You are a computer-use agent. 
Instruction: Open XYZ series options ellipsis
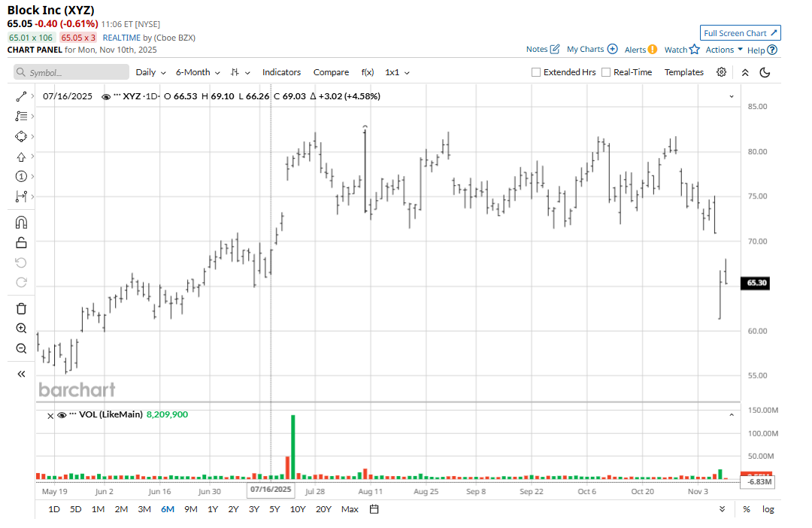click(117, 96)
